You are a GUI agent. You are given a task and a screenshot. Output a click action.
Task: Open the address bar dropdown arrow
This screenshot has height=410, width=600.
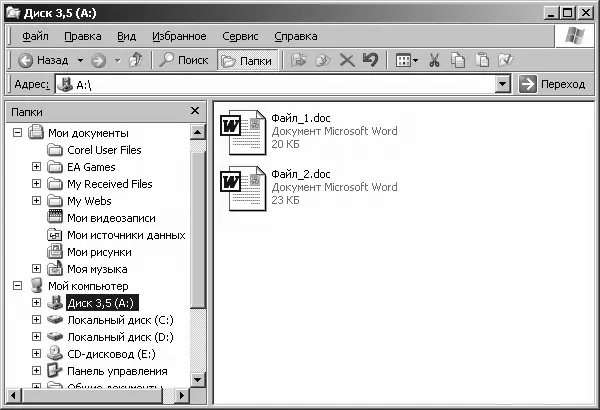click(x=503, y=84)
